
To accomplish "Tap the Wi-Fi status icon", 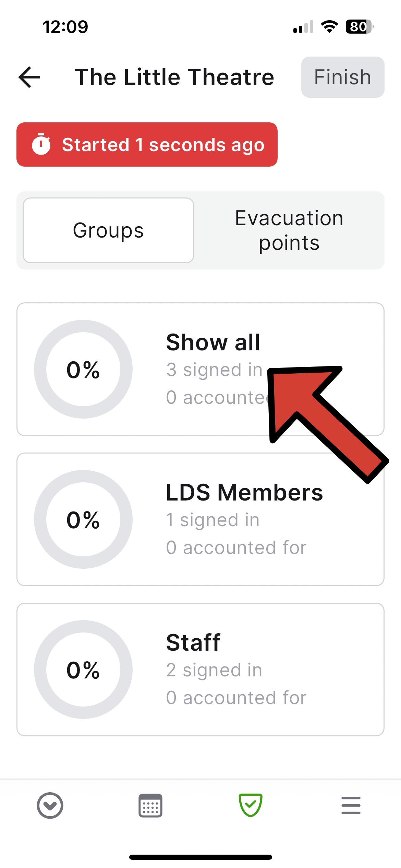I will click(x=329, y=27).
